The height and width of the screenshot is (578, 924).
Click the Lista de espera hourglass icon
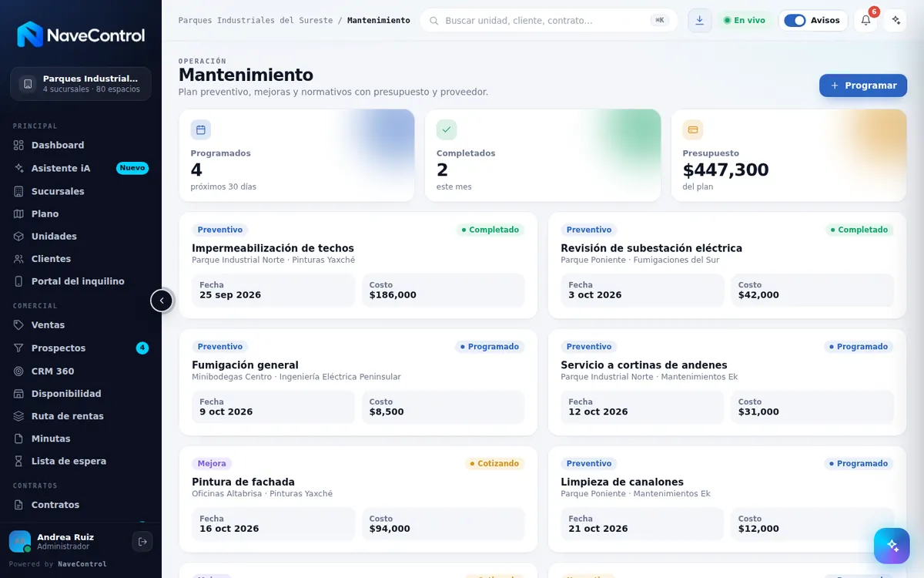tap(19, 461)
